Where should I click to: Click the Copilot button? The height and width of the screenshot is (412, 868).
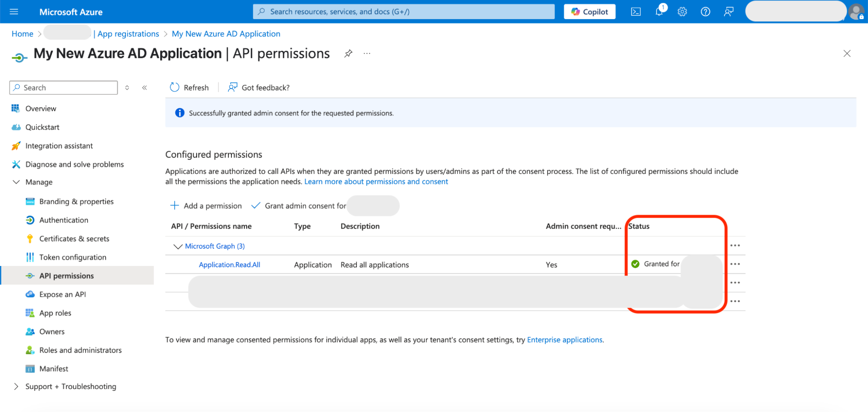pyautogui.click(x=589, y=12)
